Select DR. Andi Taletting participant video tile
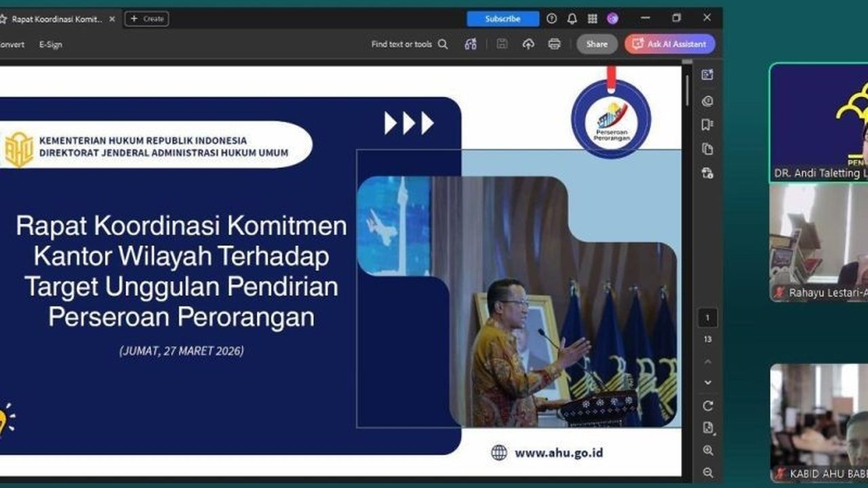Image resolution: width=868 pixels, height=488 pixels. [x=818, y=122]
